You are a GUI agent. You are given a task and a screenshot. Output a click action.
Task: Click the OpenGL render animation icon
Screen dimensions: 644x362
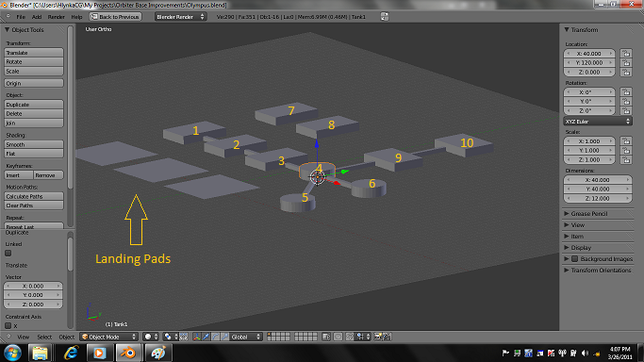click(x=387, y=337)
